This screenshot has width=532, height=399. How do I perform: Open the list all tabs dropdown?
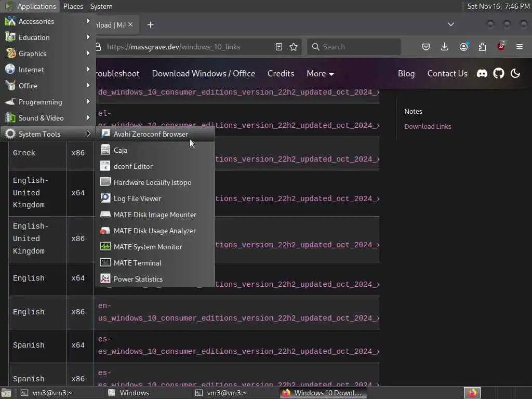tap(450, 24)
